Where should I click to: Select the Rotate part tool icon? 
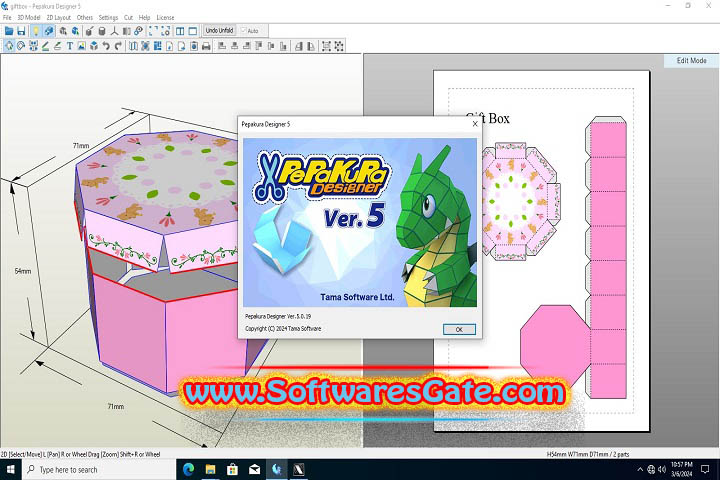(x=21, y=46)
